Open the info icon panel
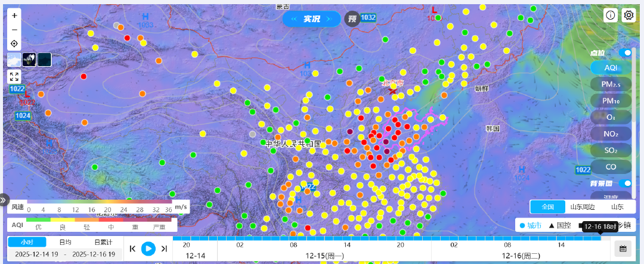 coord(611,15)
